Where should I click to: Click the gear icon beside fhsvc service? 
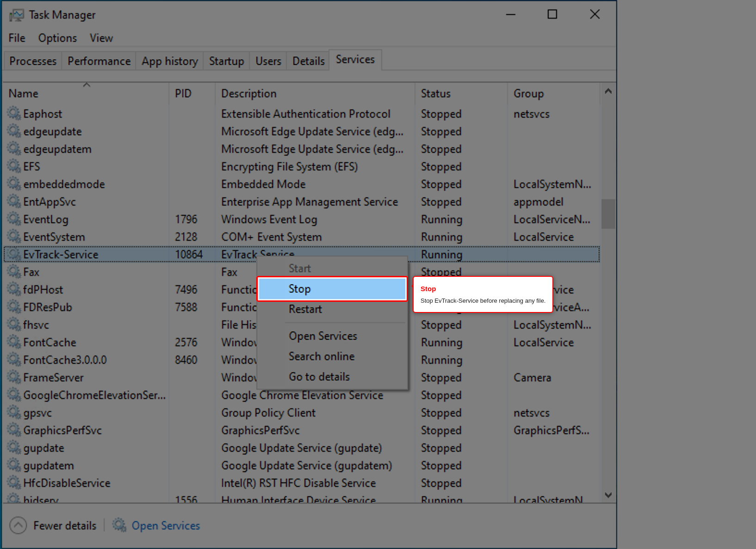click(x=14, y=324)
